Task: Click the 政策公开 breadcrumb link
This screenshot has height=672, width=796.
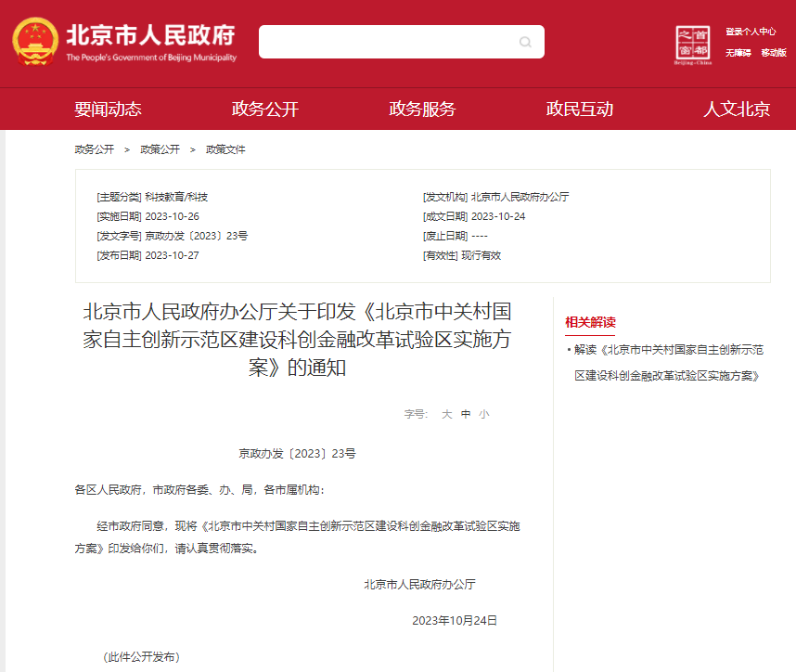Action: point(160,149)
